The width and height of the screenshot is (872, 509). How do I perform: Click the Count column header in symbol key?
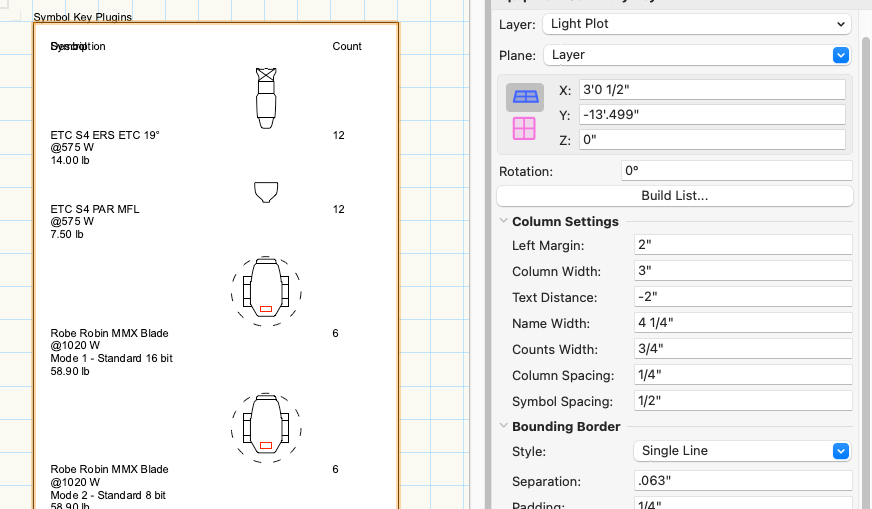pyautogui.click(x=347, y=47)
